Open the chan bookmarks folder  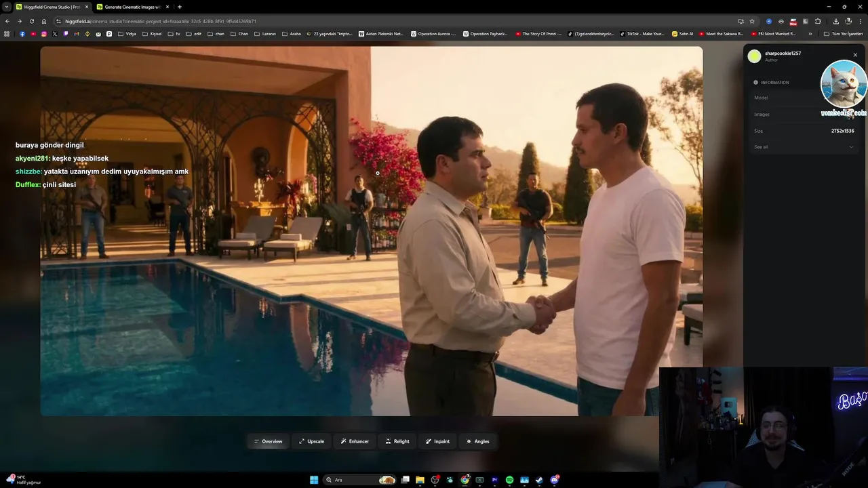216,34
